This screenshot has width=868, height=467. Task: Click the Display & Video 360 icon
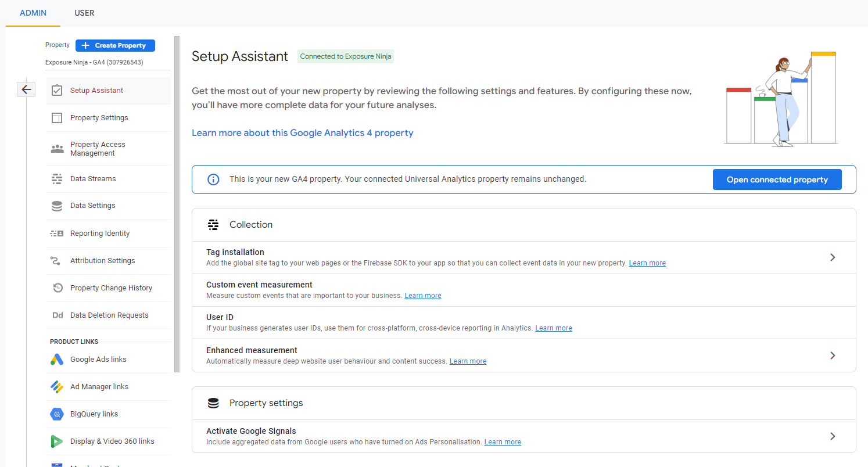[x=57, y=441]
